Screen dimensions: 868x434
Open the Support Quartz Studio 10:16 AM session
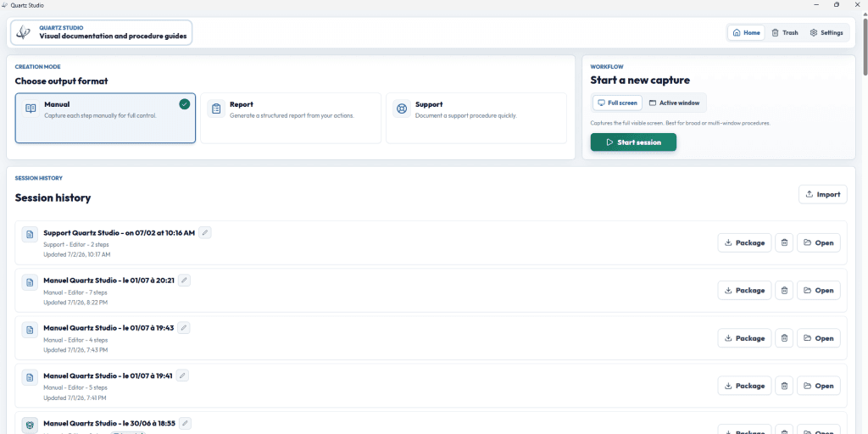[x=819, y=242]
